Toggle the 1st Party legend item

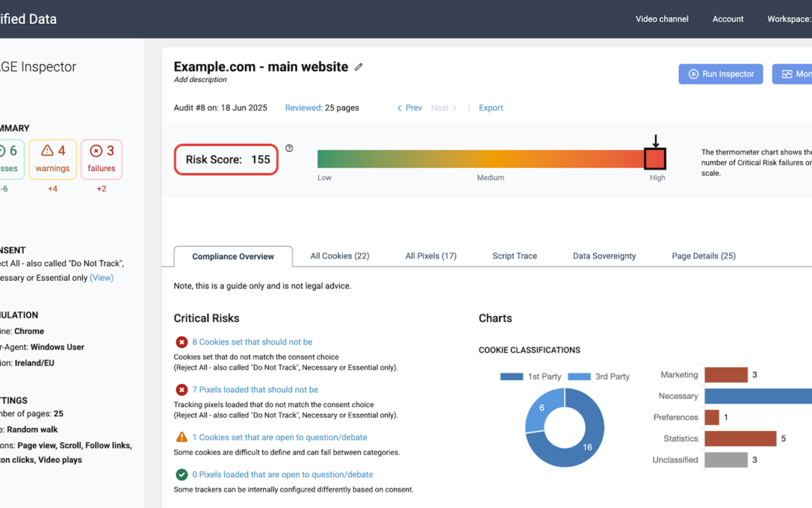tap(531, 376)
